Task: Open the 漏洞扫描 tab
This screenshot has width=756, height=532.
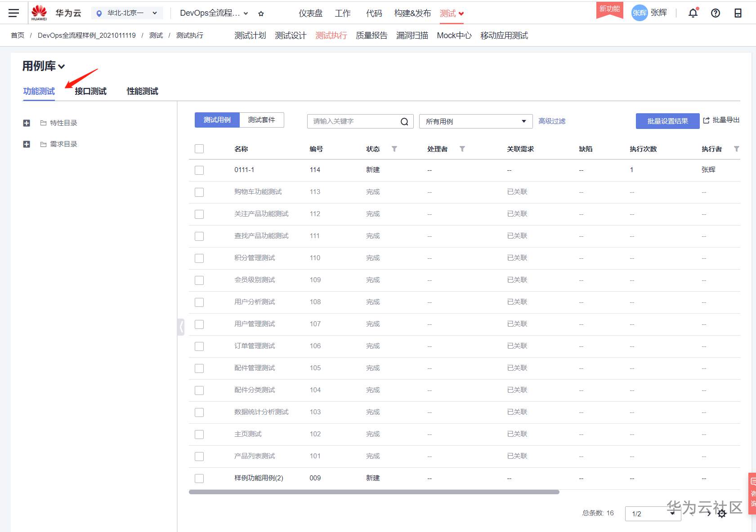Action: pyautogui.click(x=412, y=35)
